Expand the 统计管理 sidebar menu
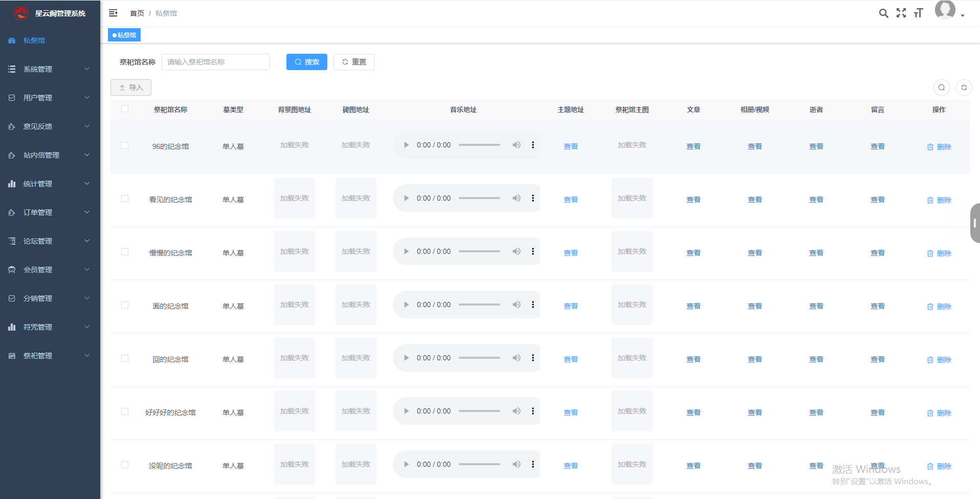Viewport: 980px width, 499px height. pos(50,184)
